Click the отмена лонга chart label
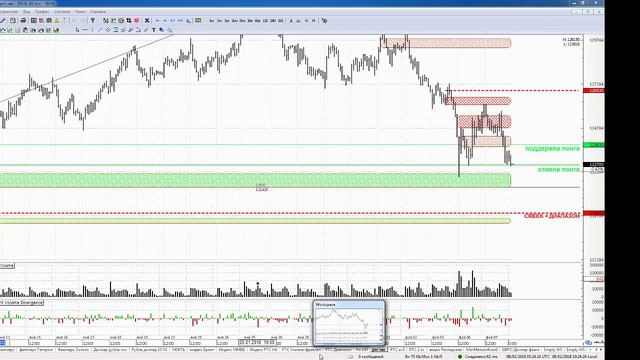Screen dimensions: 640x360 coord(558,169)
